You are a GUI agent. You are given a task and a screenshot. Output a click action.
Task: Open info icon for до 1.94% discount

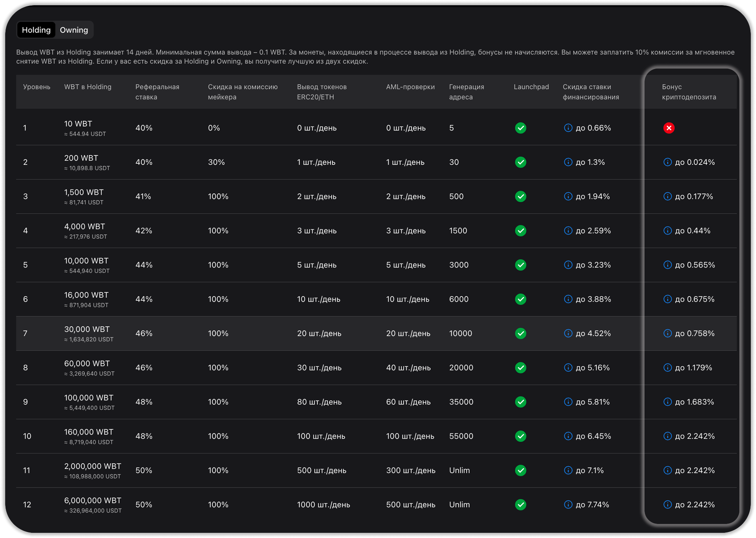point(568,196)
